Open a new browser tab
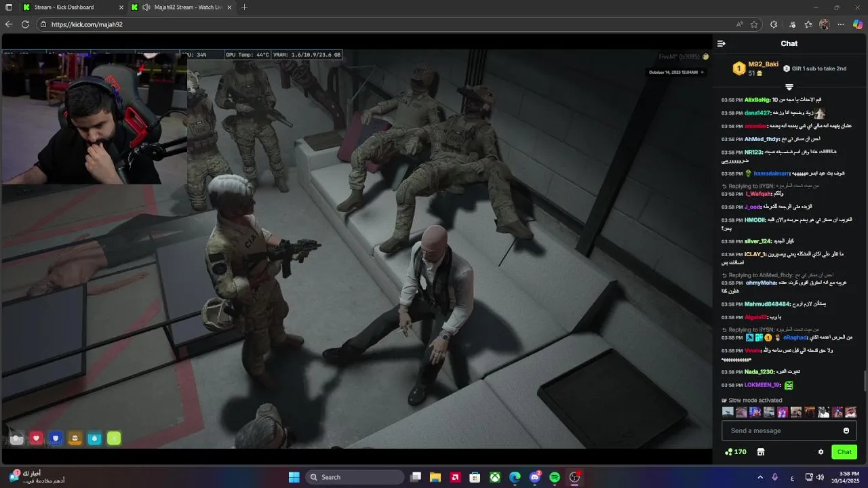868x488 pixels. 244,7
